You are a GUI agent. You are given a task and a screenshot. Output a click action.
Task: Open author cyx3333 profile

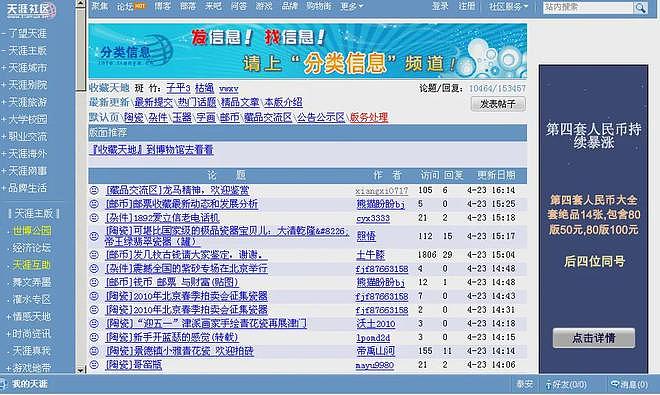pyautogui.click(x=373, y=218)
